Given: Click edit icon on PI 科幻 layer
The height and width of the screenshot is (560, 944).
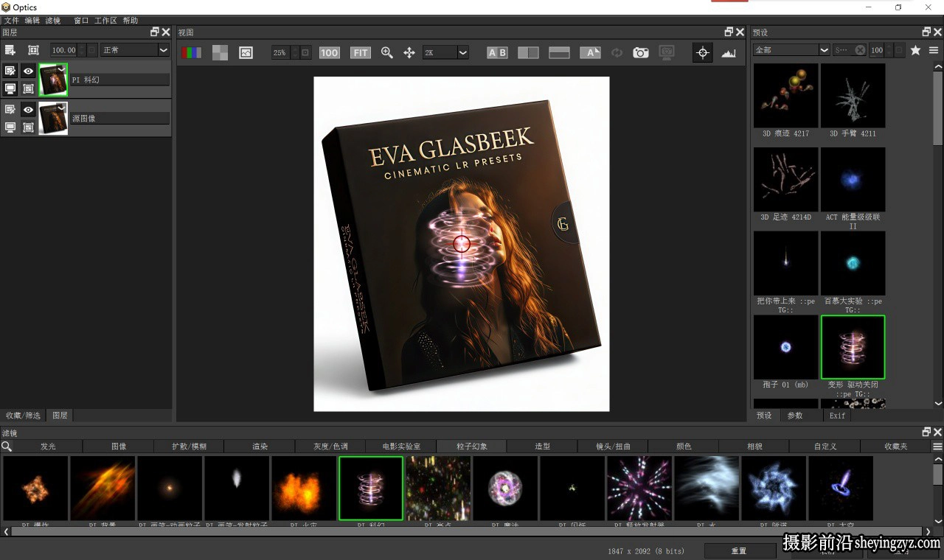Looking at the screenshot, I should [x=10, y=71].
